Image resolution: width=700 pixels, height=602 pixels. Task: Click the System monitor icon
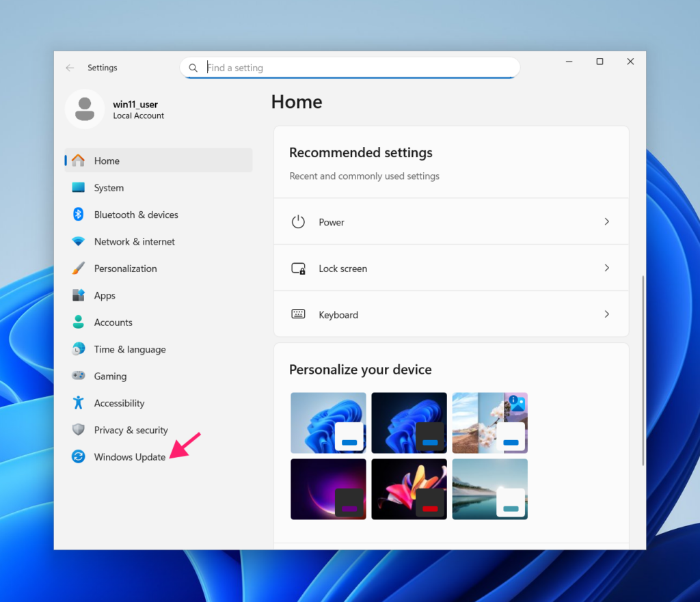tap(78, 187)
